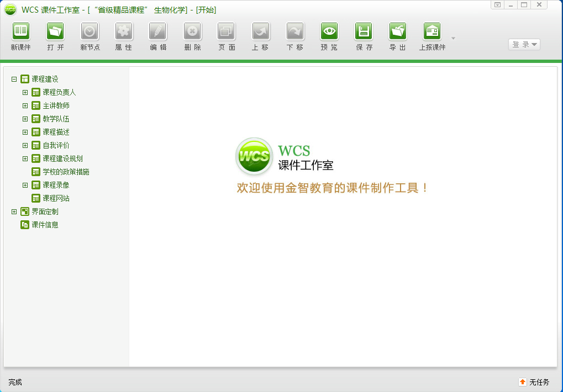This screenshot has width=563, height=392.
Task: Preview courseware with the 预览 eye icon
Action: [329, 31]
